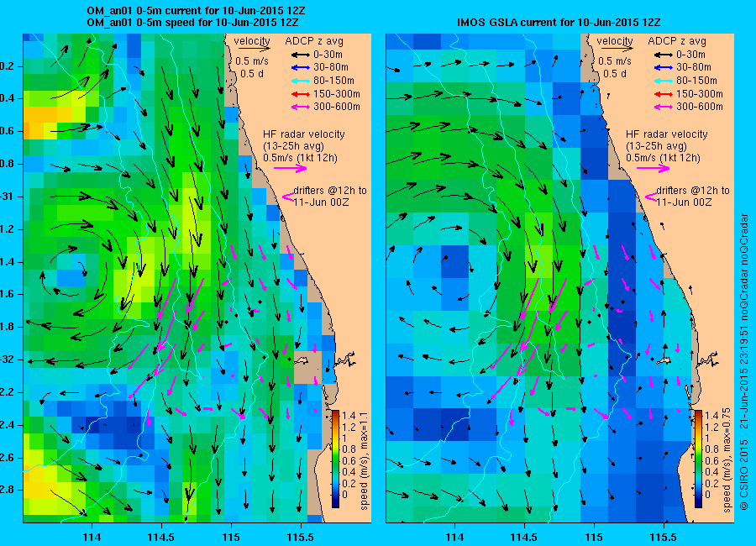Click latitude label 2.4 on left axis
The height and width of the screenshot is (546, 756).
pyautogui.click(x=8, y=425)
